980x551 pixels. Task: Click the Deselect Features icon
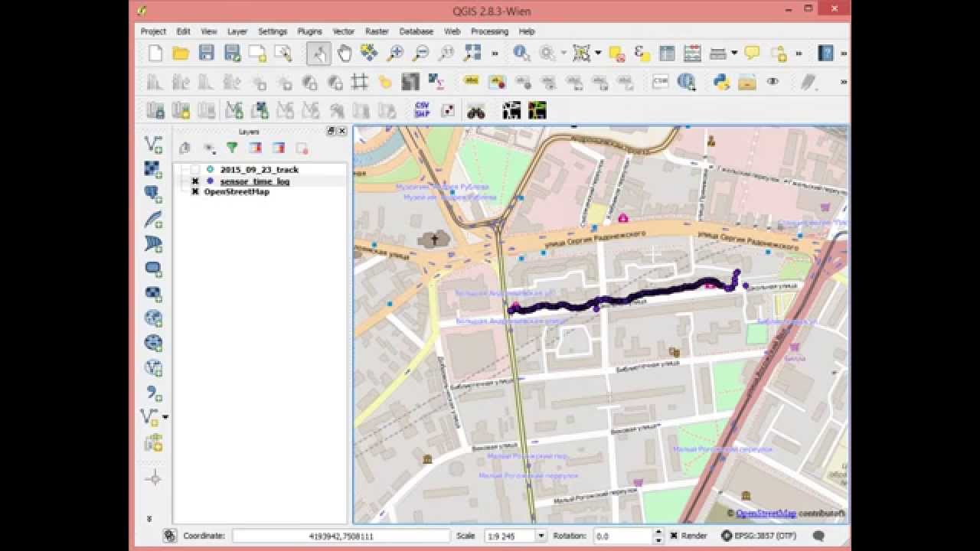click(617, 53)
